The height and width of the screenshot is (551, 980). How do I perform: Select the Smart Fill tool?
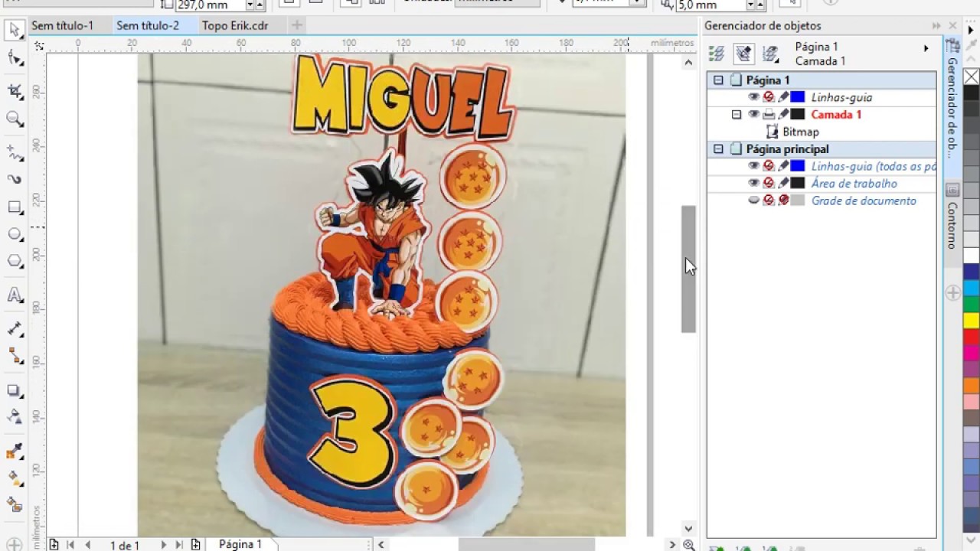point(15,505)
